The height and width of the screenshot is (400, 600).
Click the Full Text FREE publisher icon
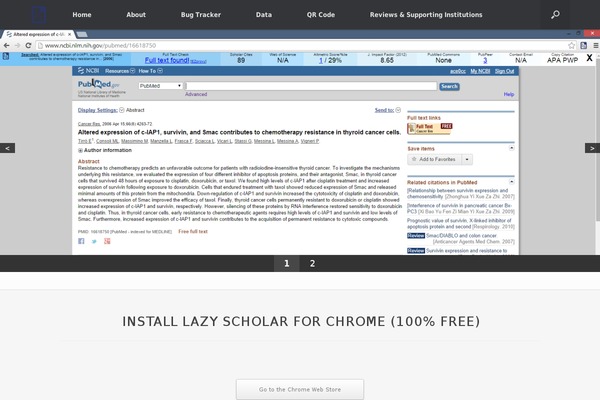(x=430, y=128)
